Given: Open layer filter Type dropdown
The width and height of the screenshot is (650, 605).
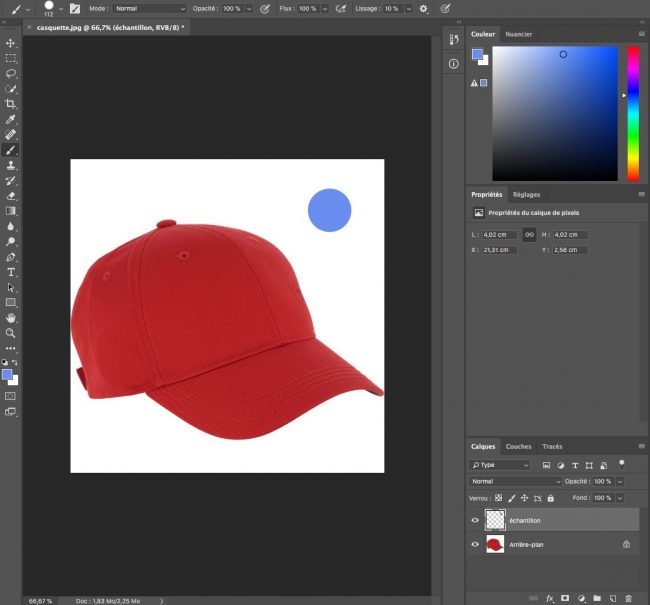Looking at the screenshot, I should (x=500, y=465).
